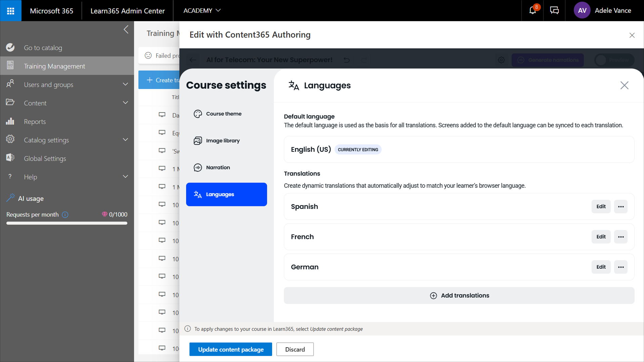Switch to the Narration settings tab

(x=218, y=168)
